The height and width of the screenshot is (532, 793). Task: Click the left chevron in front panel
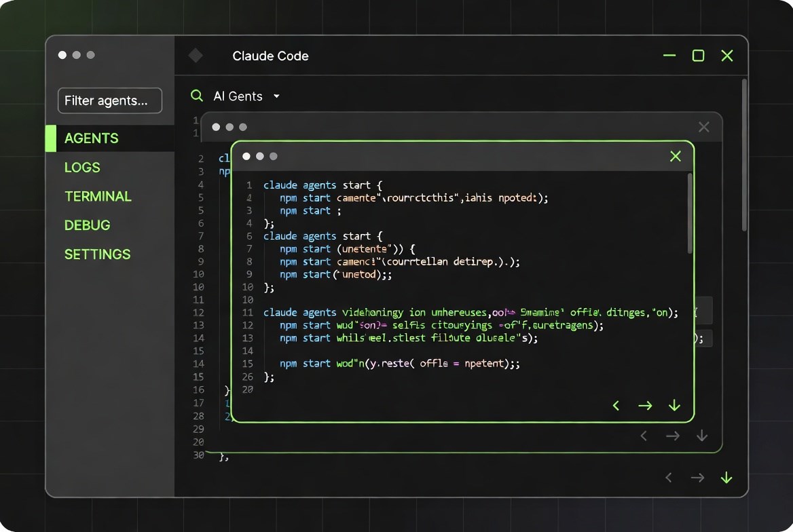616,406
